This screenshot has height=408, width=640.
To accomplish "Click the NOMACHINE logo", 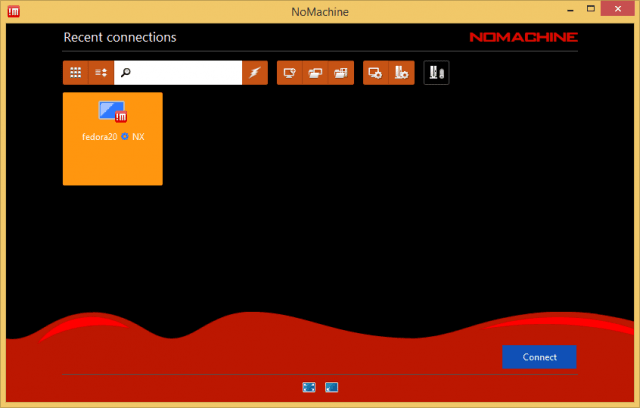I will click(524, 37).
